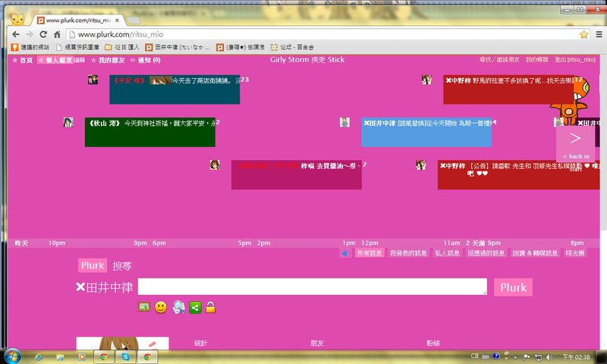Select the 所有訊息 filter tab

coord(370,253)
